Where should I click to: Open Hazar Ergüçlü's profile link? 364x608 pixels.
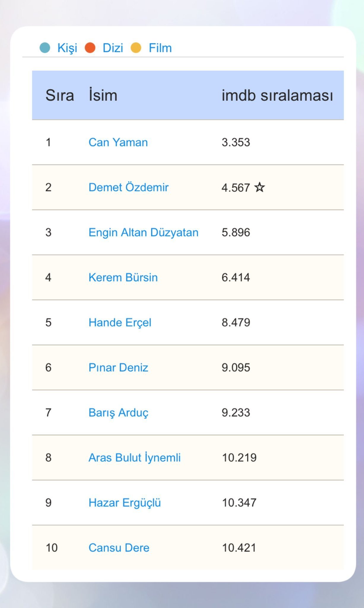click(125, 503)
